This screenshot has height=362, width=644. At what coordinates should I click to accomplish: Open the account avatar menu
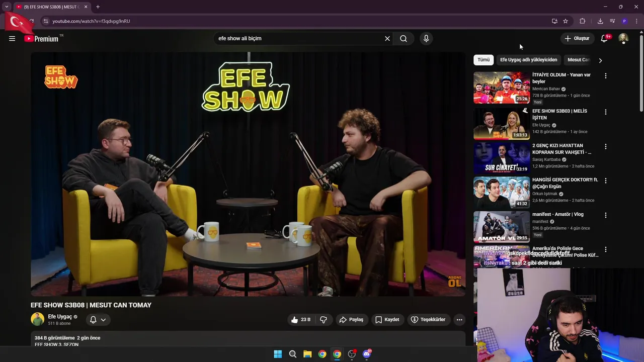point(623,38)
